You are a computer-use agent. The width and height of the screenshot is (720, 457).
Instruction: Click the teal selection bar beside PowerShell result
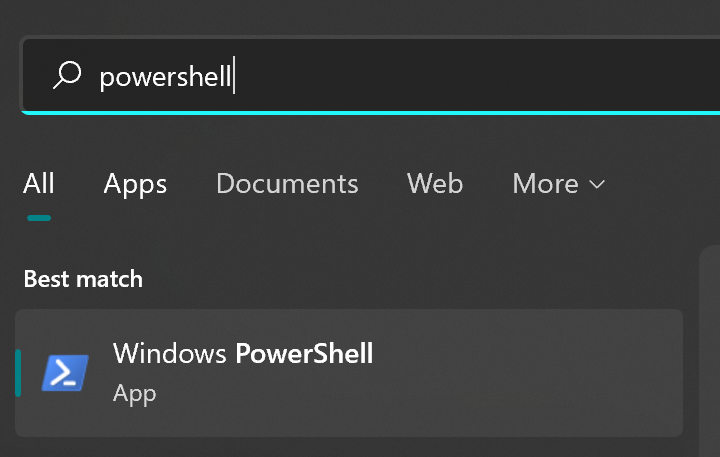[x=18, y=373]
